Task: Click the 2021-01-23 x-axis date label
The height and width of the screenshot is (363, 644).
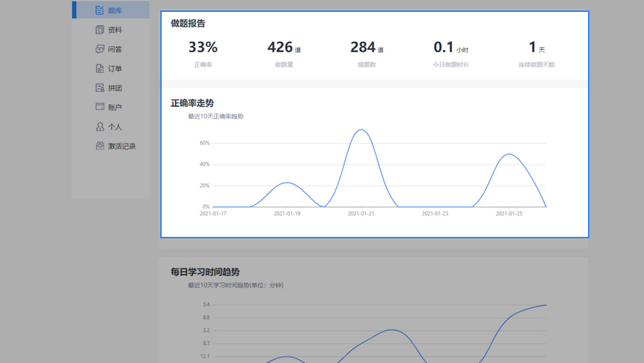Action: pos(435,214)
